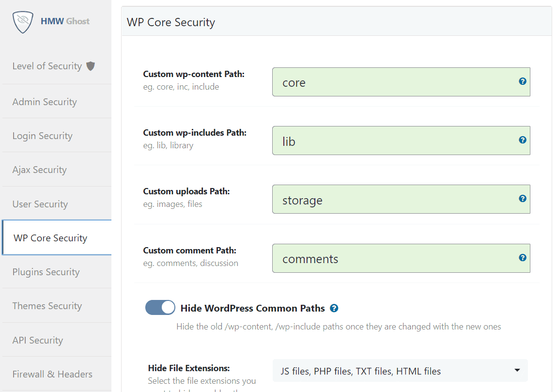Image resolution: width=557 pixels, height=392 pixels.
Task: Click the "library" example suggestion
Action: click(x=181, y=145)
